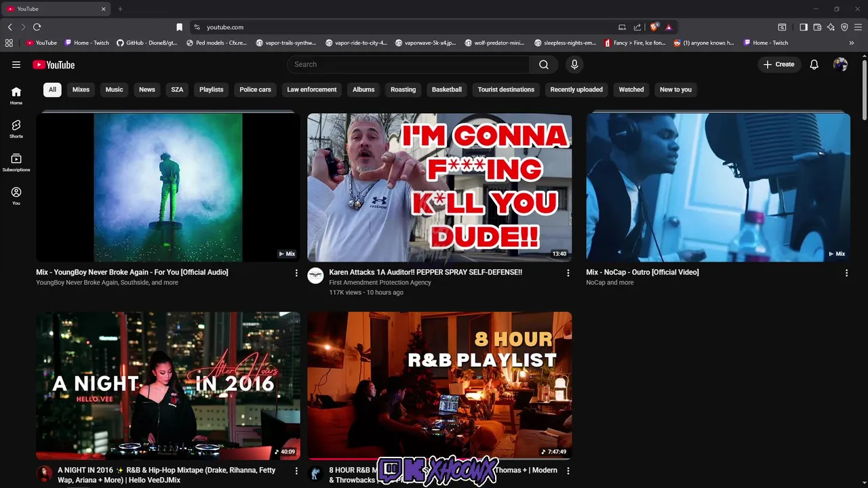Open site settings icon beside youtube.com
The height and width of the screenshot is (488, 868).
197,27
